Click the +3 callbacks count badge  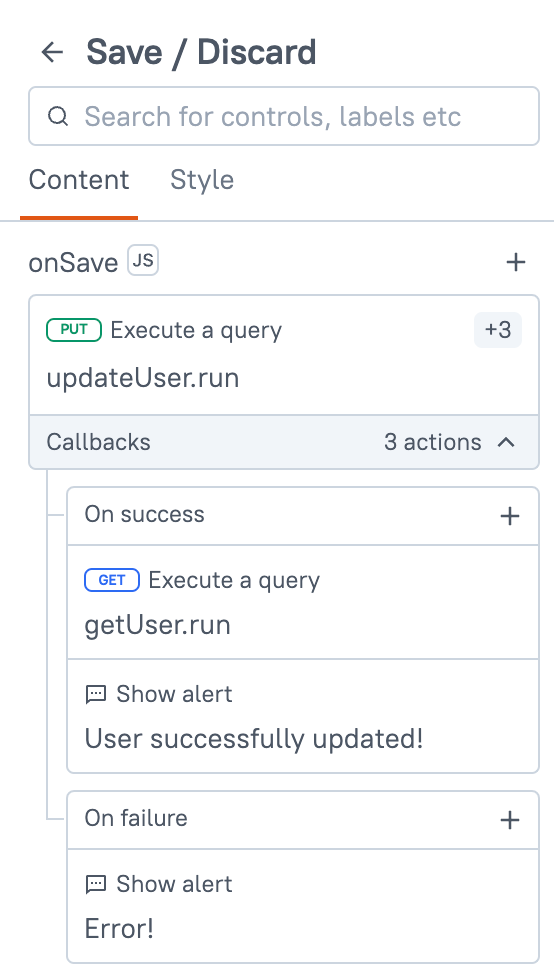pyautogui.click(x=498, y=330)
